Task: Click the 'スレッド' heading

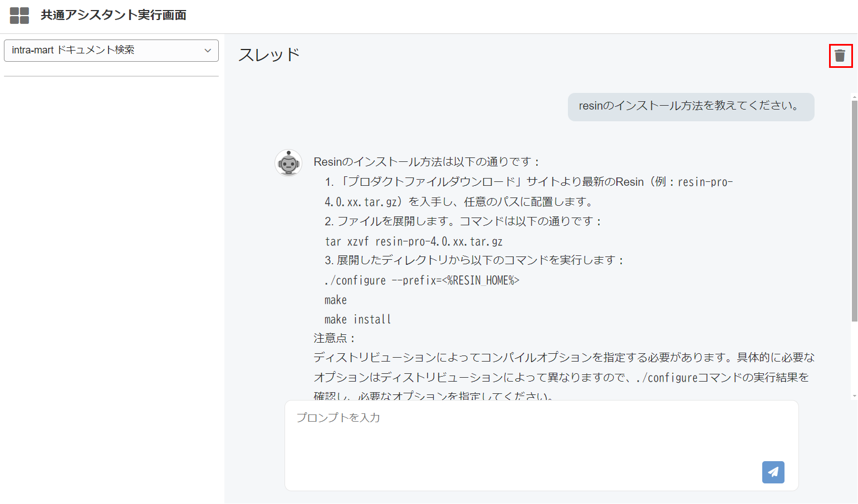Action: point(269,54)
